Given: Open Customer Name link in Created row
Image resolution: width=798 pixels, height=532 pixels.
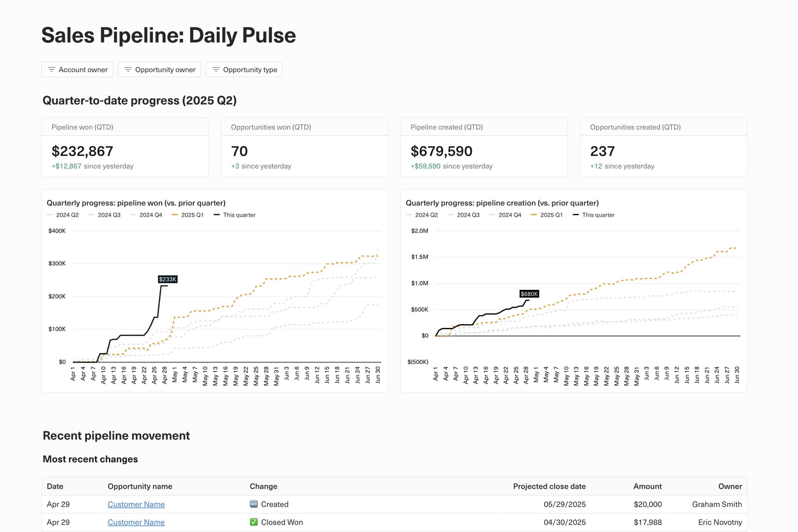Looking at the screenshot, I should click(136, 504).
